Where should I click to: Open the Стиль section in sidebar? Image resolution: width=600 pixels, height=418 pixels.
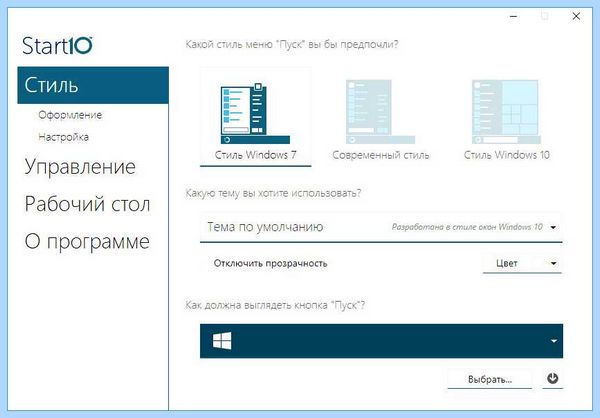tap(93, 85)
